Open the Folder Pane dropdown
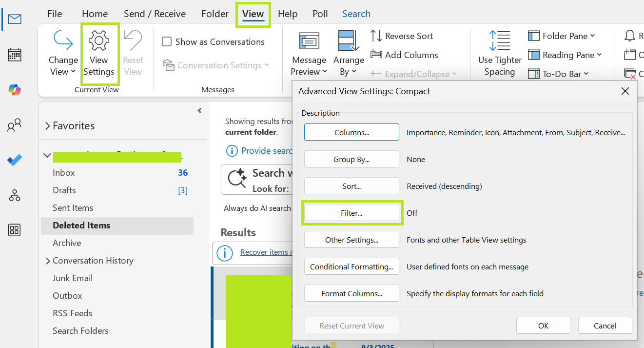 click(562, 36)
